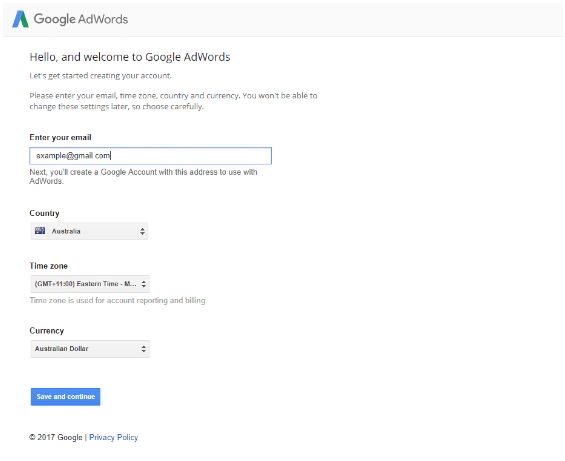This screenshot has height=461, width=565.
Task: Click the Google AdWords wordmark text
Action: point(81,19)
